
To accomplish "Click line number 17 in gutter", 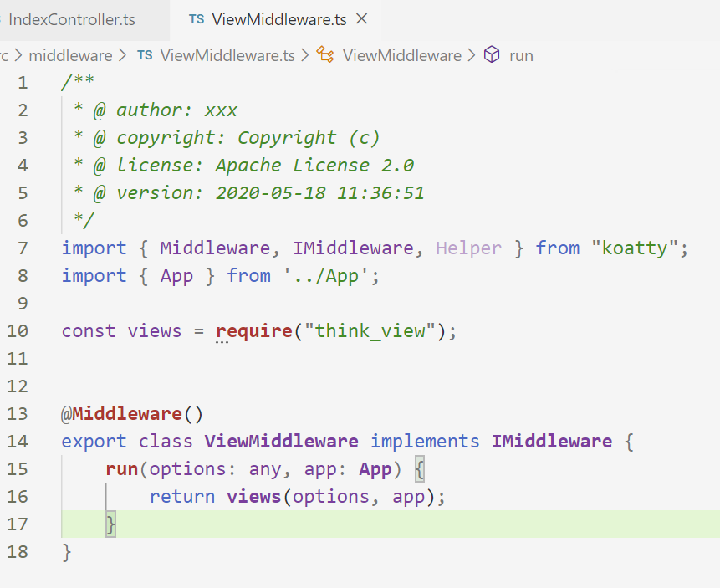I will point(18,524).
